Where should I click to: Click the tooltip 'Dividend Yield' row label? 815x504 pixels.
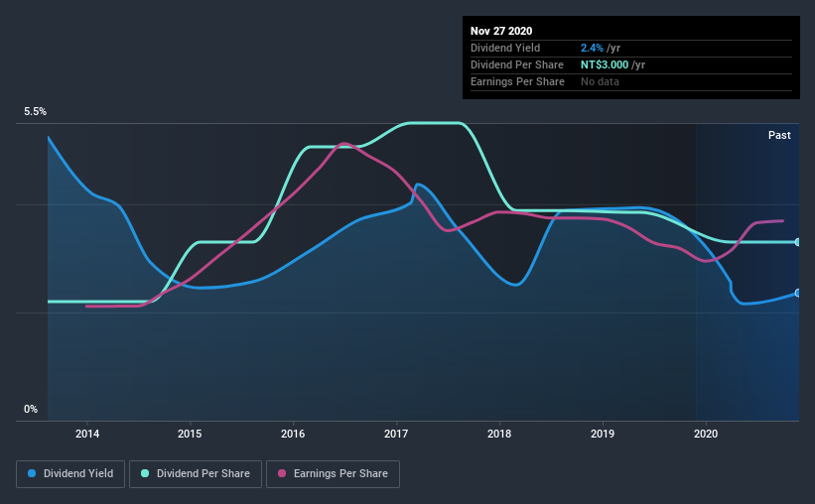(505, 48)
